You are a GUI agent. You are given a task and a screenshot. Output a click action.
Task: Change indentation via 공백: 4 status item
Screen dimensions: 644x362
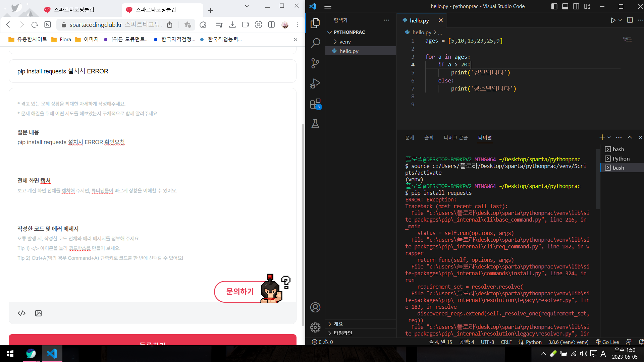pyautogui.click(x=467, y=342)
